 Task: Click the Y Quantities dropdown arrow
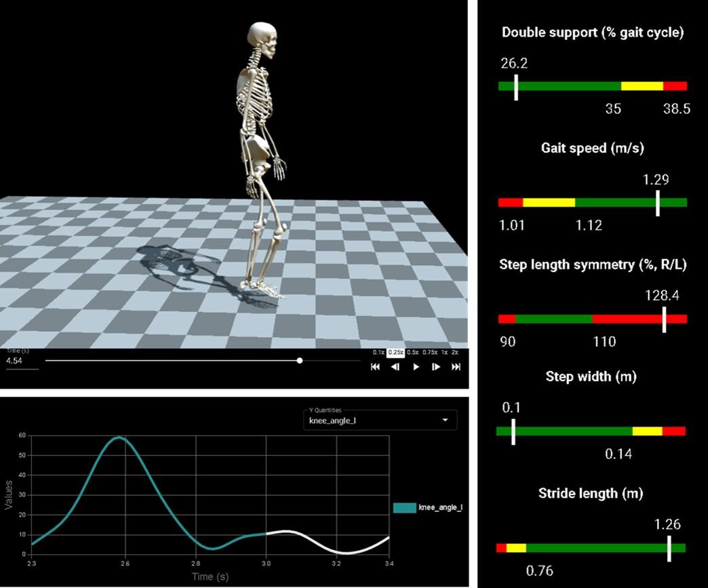(x=446, y=420)
